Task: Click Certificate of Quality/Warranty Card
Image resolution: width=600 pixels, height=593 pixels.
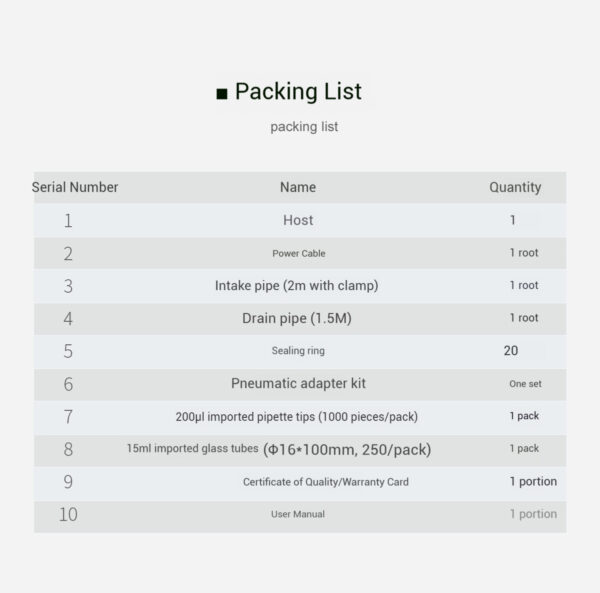Action: [x=325, y=482]
